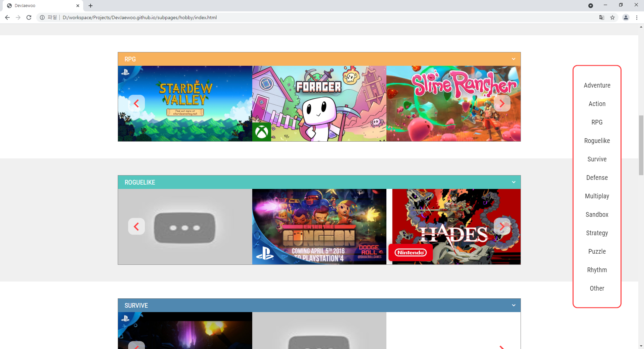Select Rhythm in the sidebar
This screenshot has width=644, height=349.
tap(597, 270)
